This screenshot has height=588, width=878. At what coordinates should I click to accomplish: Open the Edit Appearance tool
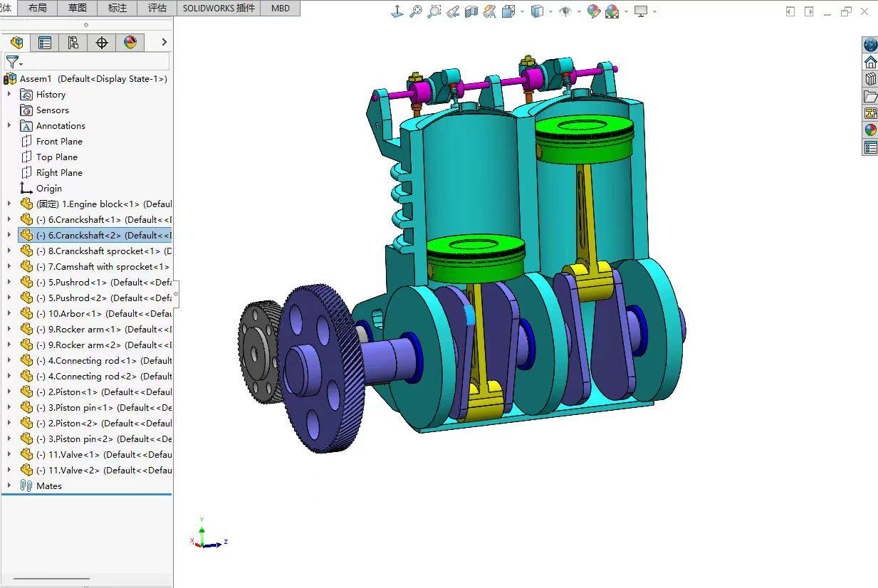pos(593,11)
